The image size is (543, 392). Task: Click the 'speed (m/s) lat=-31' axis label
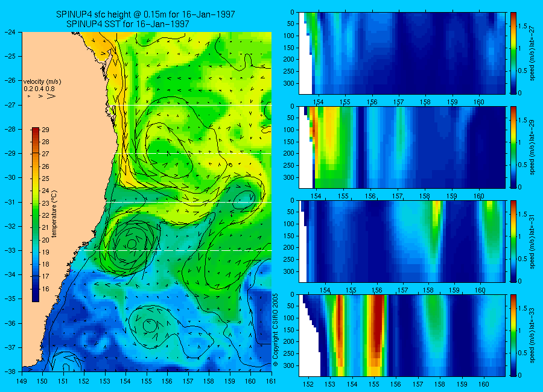coord(532,241)
